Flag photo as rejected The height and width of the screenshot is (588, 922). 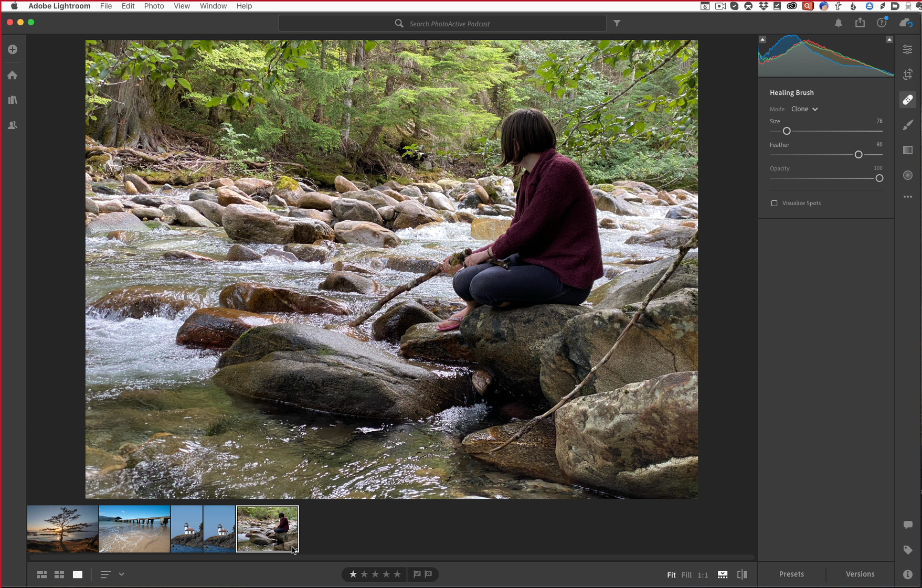(429, 574)
